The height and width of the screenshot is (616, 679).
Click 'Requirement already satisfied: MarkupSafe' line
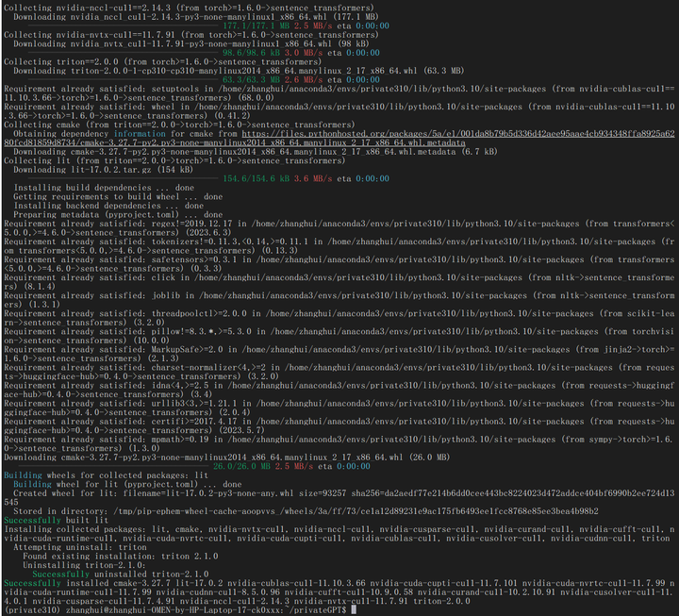339,354
